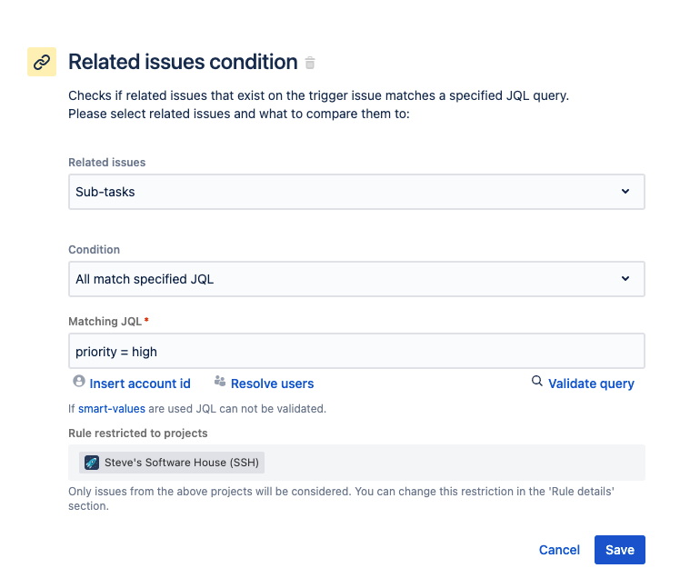Cancel the related issues condition
Image resolution: width=700 pixels, height=588 pixels.
coord(559,550)
